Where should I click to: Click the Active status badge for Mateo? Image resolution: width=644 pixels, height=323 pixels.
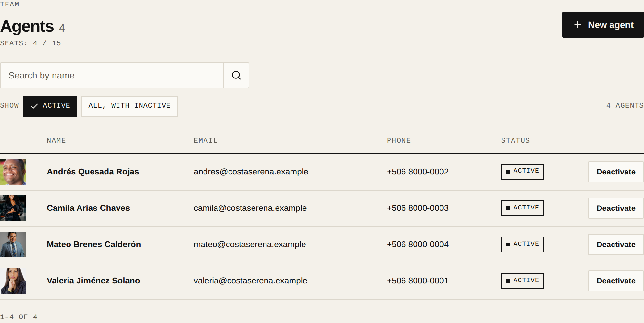tap(523, 244)
